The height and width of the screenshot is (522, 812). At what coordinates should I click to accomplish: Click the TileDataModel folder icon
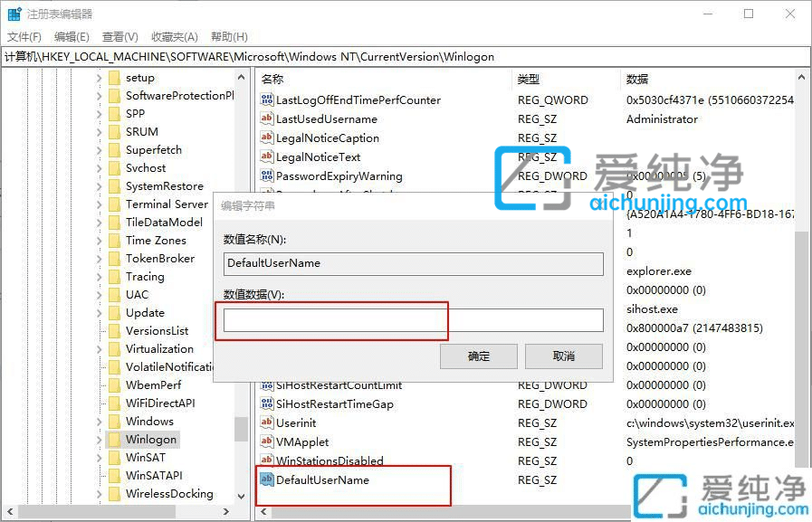pos(114,222)
